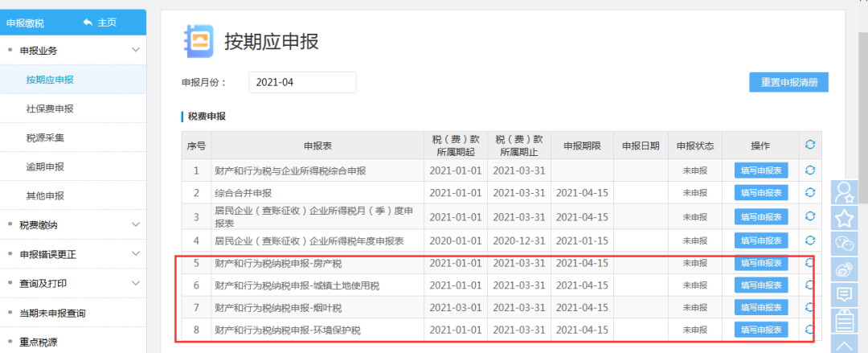The width and height of the screenshot is (868, 353).
Task: Open the Weibo sidebar icon
Action: [844, 269]
